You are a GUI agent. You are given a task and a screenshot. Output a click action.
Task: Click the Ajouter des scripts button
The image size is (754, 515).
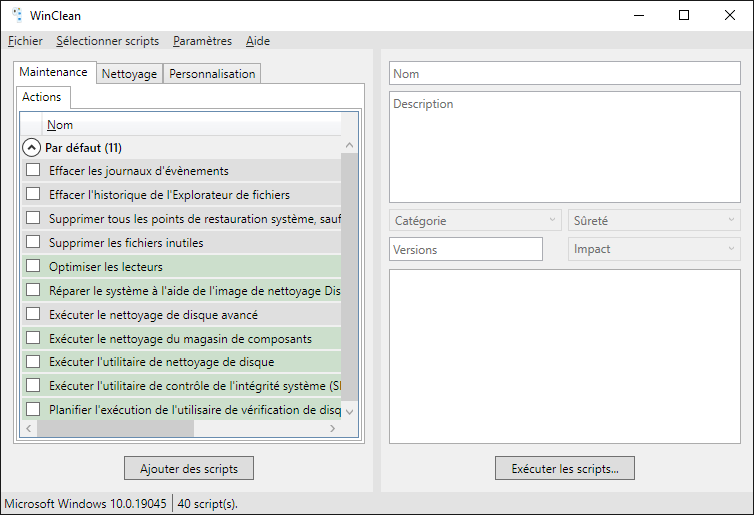click(x=189, y=468)
